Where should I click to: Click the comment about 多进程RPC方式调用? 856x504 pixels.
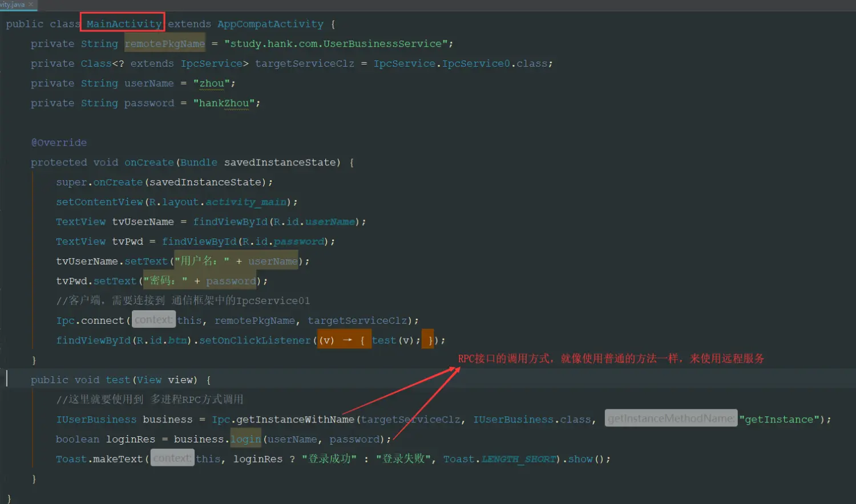pos(150,399)
